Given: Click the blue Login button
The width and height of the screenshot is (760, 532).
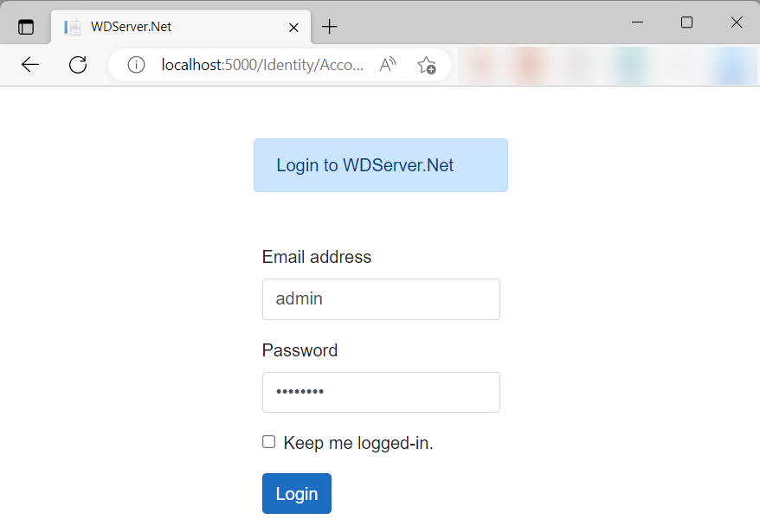Looking at the screenshot, I should coord(297,493).
